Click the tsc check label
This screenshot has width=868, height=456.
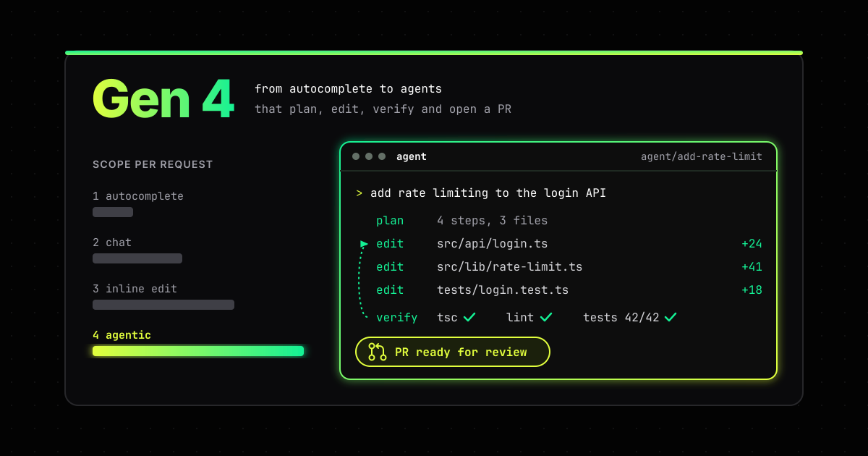447,318
